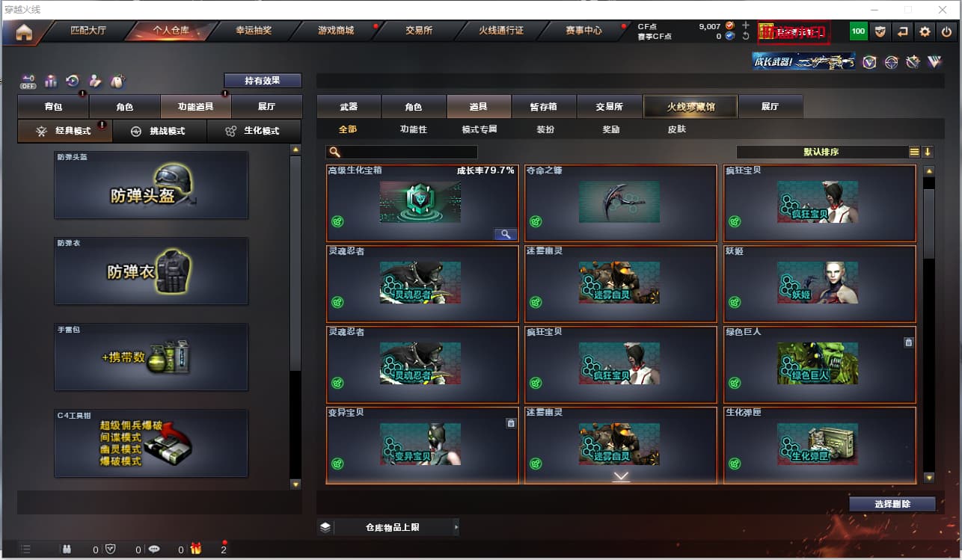Click trash icon on 绿色巨人 item
Viewport: 962px width, 560px height.
(909, 342)
